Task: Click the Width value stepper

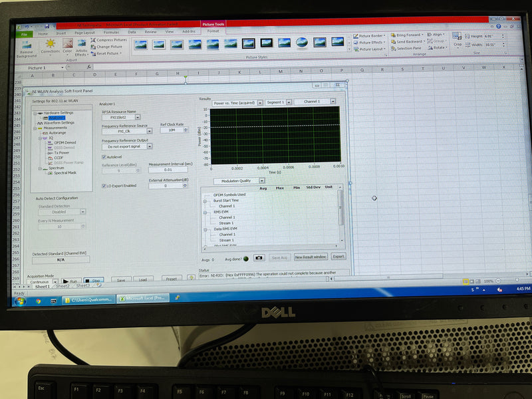Action: (503, 45)
